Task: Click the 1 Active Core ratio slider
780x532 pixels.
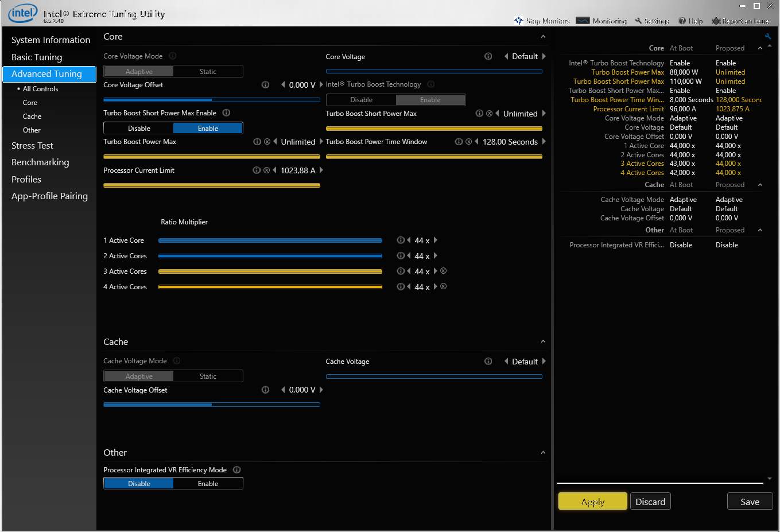Action: tap(270, 240)
